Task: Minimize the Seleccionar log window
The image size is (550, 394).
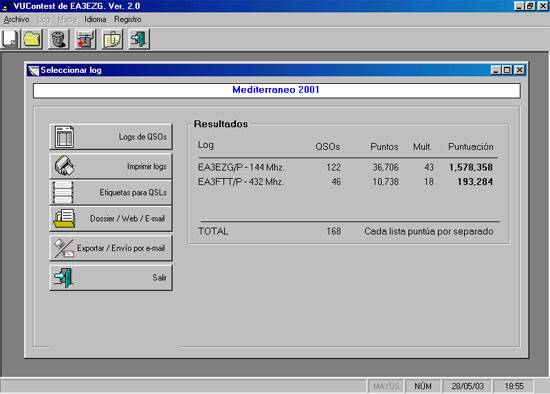Action: pos(495,70)
